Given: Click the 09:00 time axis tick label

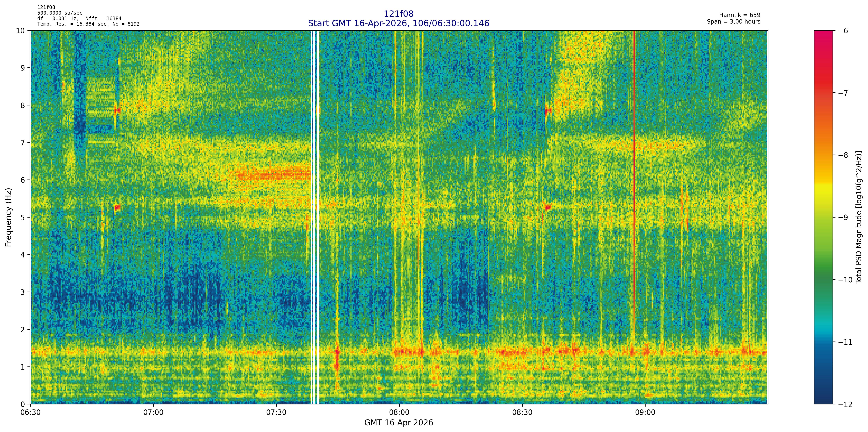Looking at the screenshot, I should (x=645, y=413).
